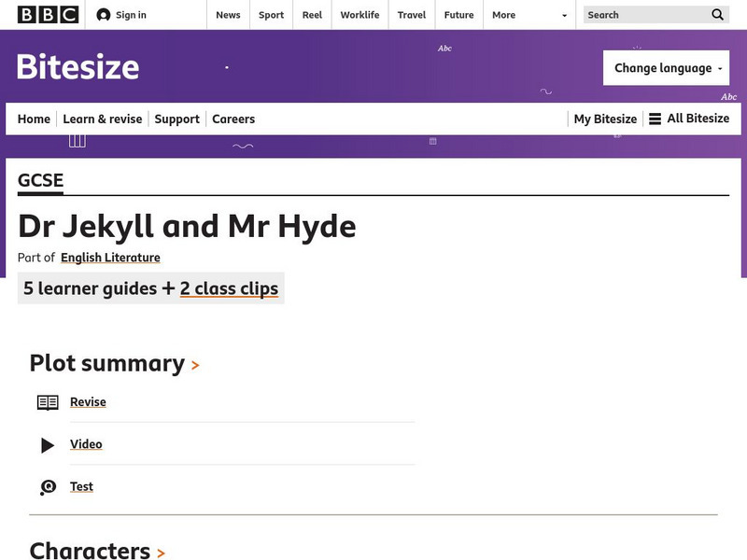Open the GCSE level link

point(41,180)
